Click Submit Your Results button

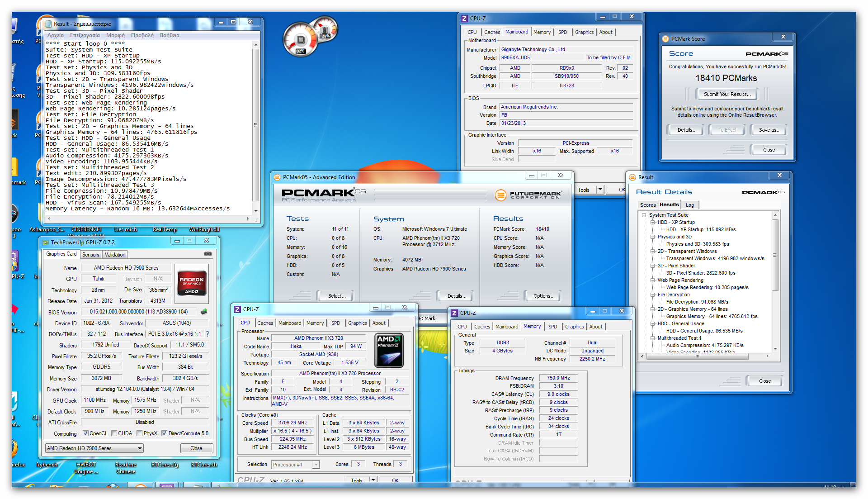coord(726,94)
